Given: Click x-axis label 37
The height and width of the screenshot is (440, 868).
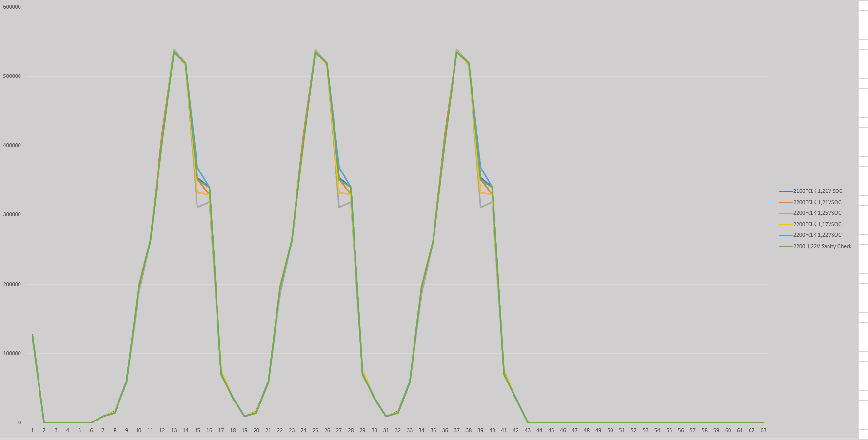Looking at the screenshot, I should point(457,430).
